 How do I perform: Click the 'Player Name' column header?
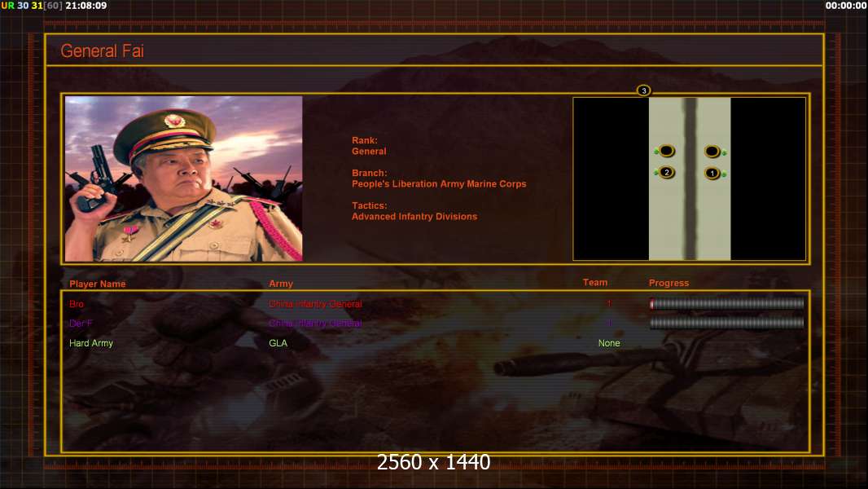point(98,284)
